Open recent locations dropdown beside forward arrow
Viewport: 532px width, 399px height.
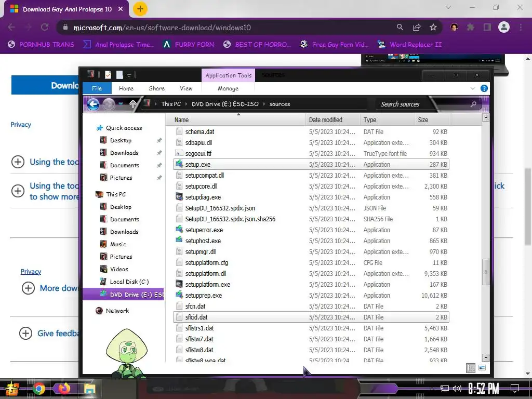(121, 104)
